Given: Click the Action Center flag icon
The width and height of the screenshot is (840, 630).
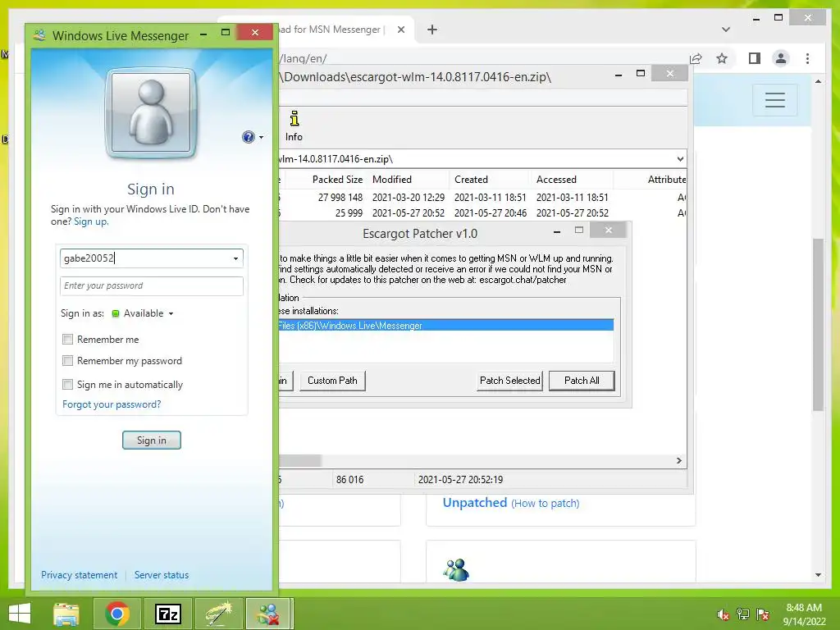Looking at the screenshot, I should [x=762, y=614].
